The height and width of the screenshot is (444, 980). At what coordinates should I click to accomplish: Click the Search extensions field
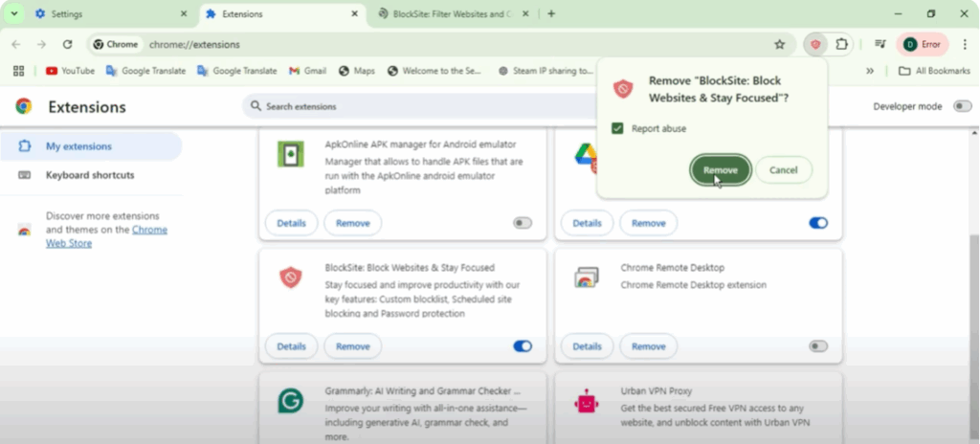click(x=419, y=106)
